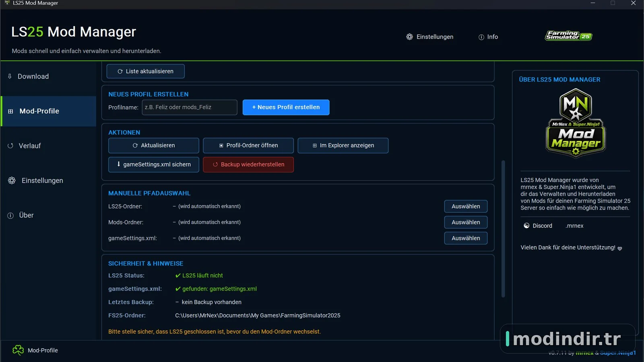644x362 pixels.
Task: Focus the Profilname input field
Action: (x=190, y=107)
